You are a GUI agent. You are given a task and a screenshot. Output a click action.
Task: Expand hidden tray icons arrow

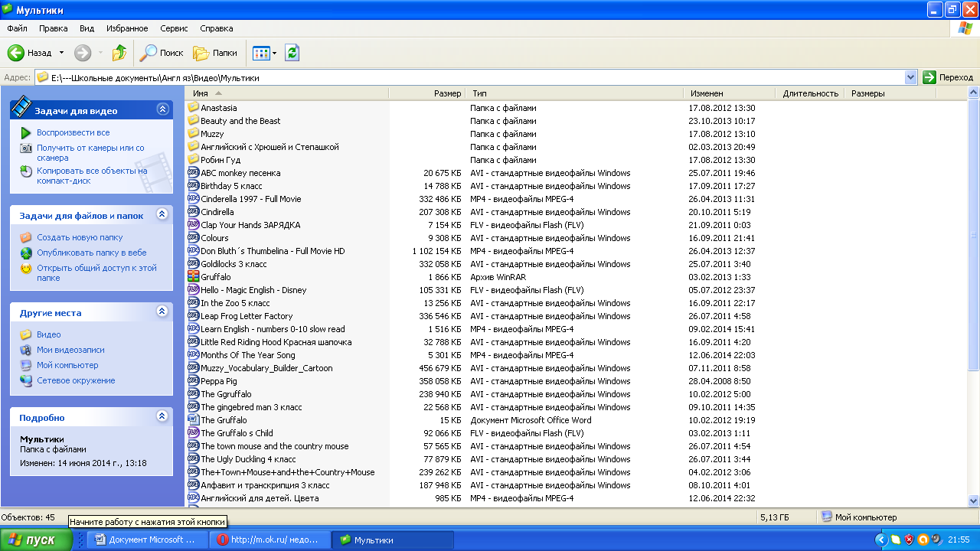880,540
